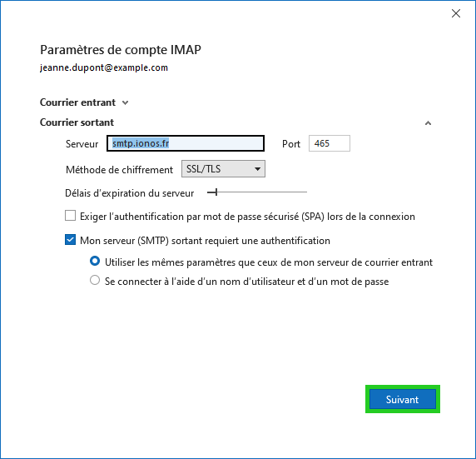The height and width of the screenshot is (459, 476).
Task: Click the Se connecter à l'aide option text
Action: (246, 282)
